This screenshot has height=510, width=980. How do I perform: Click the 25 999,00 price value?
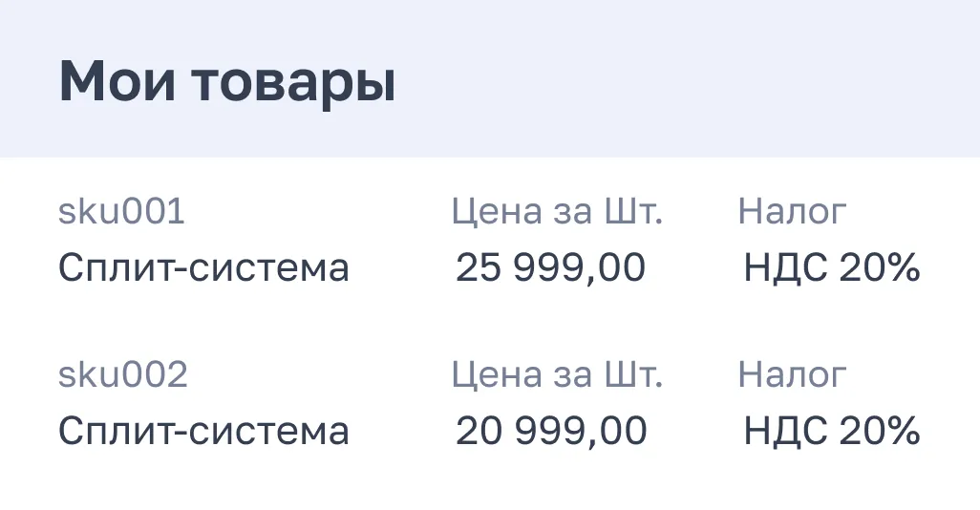[550, 268]
